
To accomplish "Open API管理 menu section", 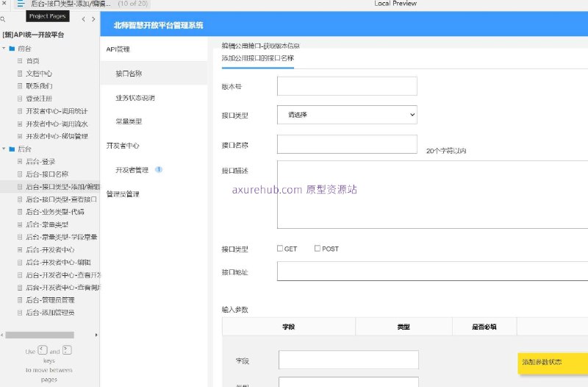I will point(118,49).
